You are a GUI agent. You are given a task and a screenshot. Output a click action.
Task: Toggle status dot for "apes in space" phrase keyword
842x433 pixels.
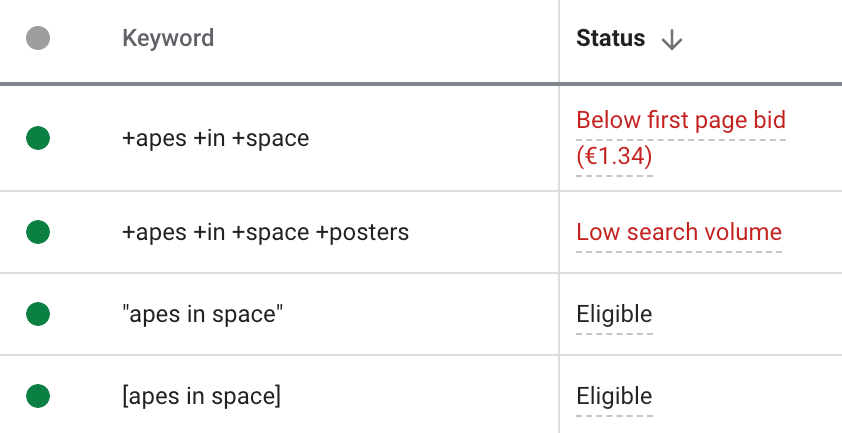[x=38, y=314]
